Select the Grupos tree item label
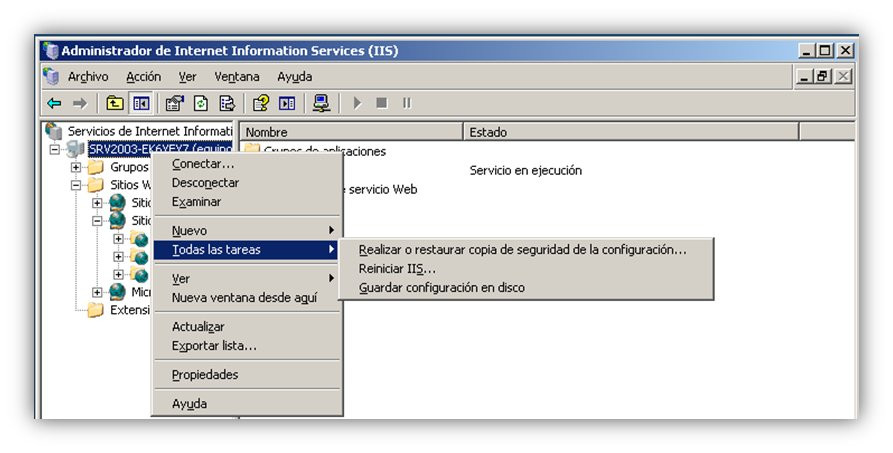The image size is (893, 453). (x=129, y=167)
